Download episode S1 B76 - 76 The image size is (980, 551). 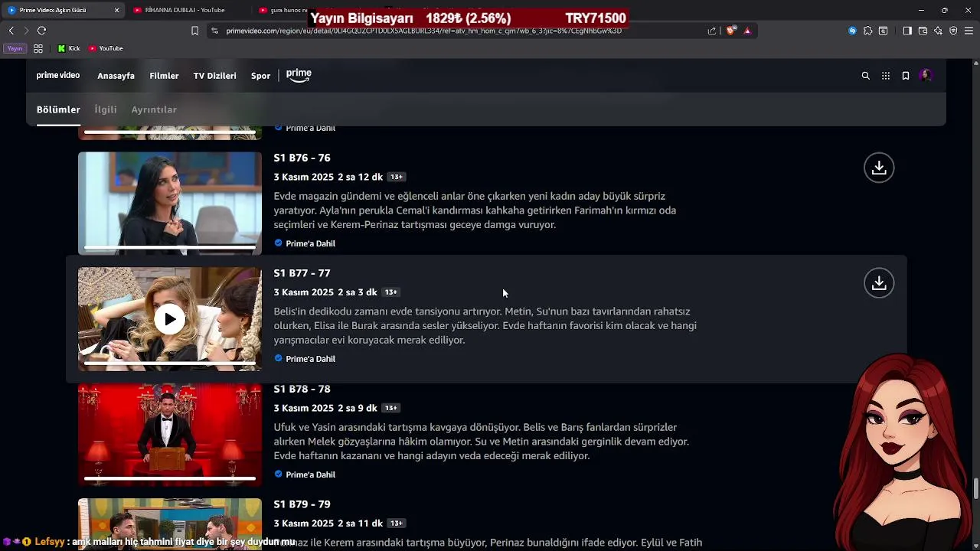pyautogui.click(x=879, y=168)
